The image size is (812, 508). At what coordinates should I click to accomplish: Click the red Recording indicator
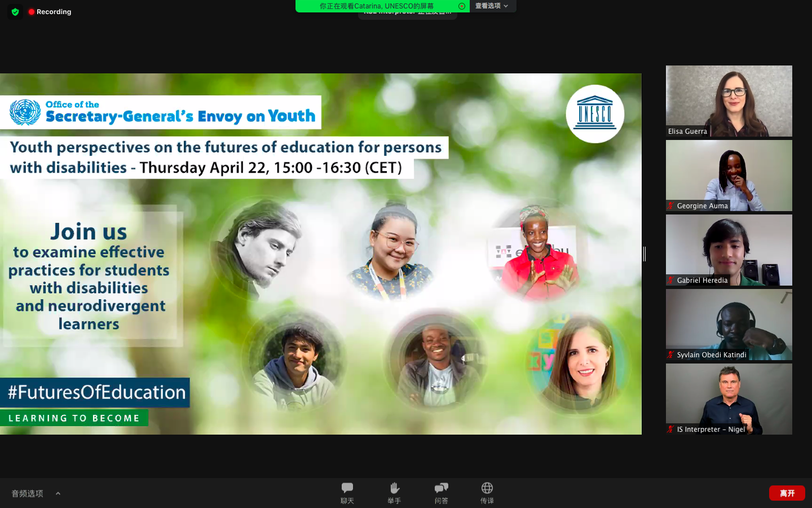pos(50,11)
